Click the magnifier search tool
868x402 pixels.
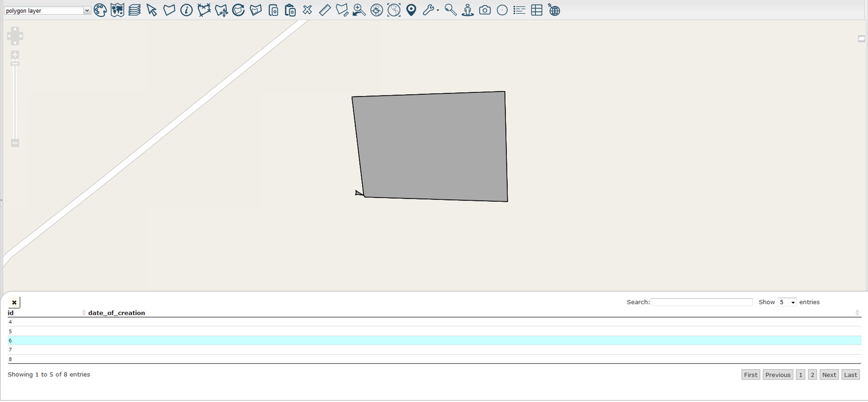[x=450, y=10]
